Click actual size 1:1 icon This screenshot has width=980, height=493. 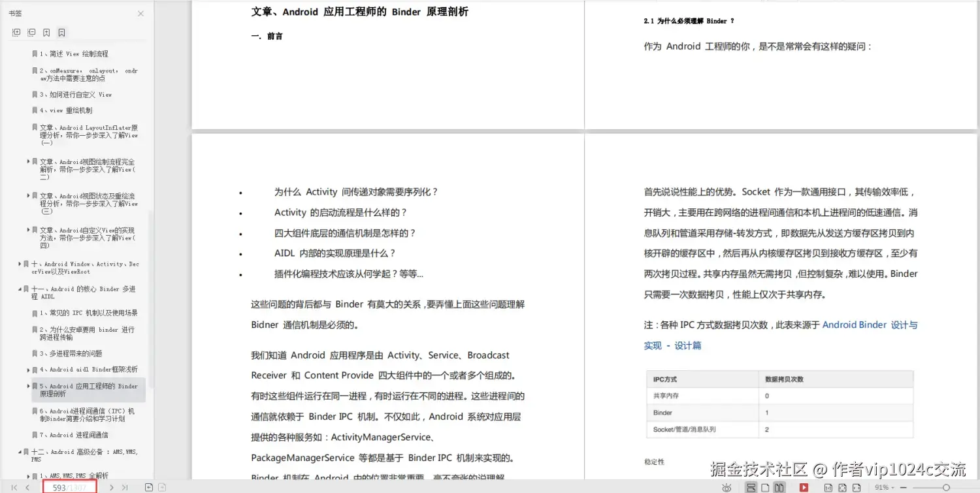coord(828,488)
